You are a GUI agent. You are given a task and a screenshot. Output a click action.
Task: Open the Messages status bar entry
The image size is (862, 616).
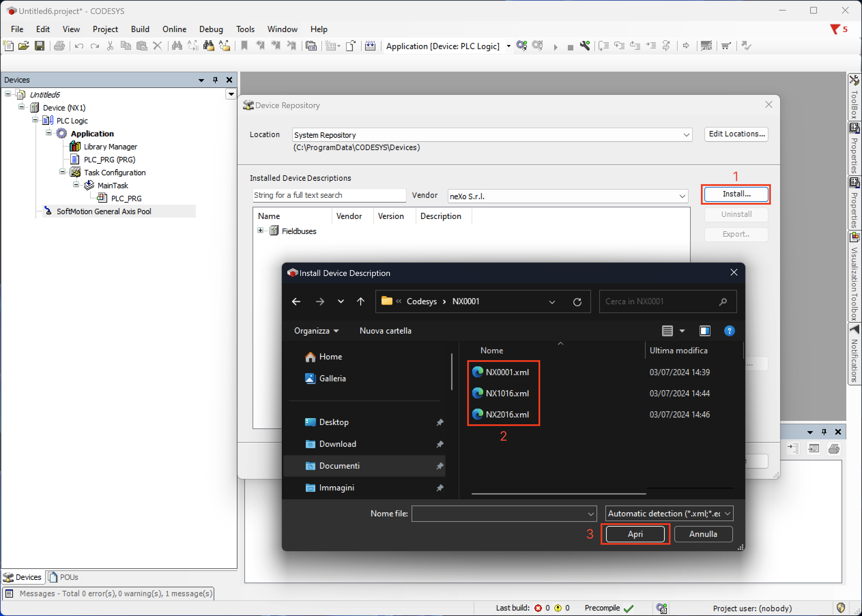[108, 593]
